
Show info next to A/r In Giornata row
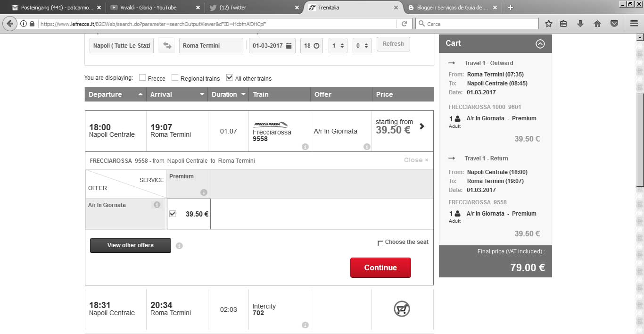click(157, 205)
